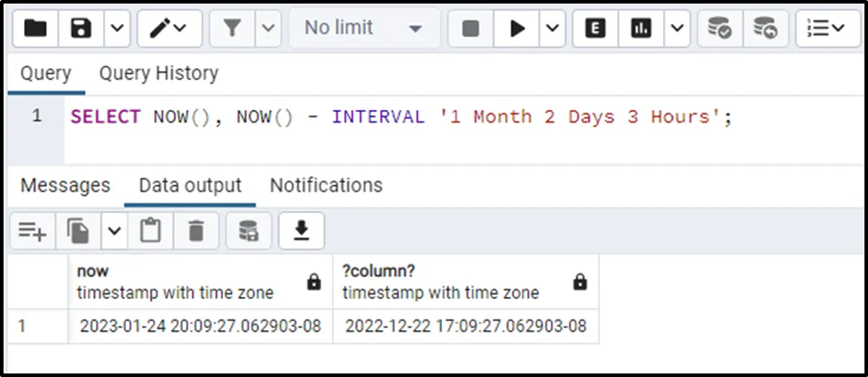Click the Explain query icon

(596, 28)
